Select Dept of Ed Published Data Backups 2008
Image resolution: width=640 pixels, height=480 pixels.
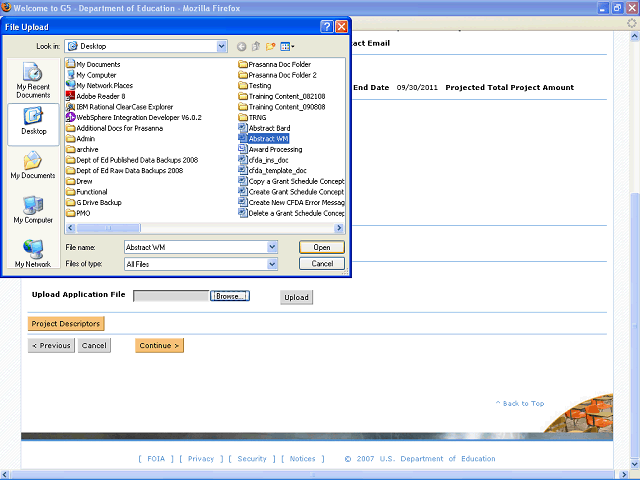[132, 160]
